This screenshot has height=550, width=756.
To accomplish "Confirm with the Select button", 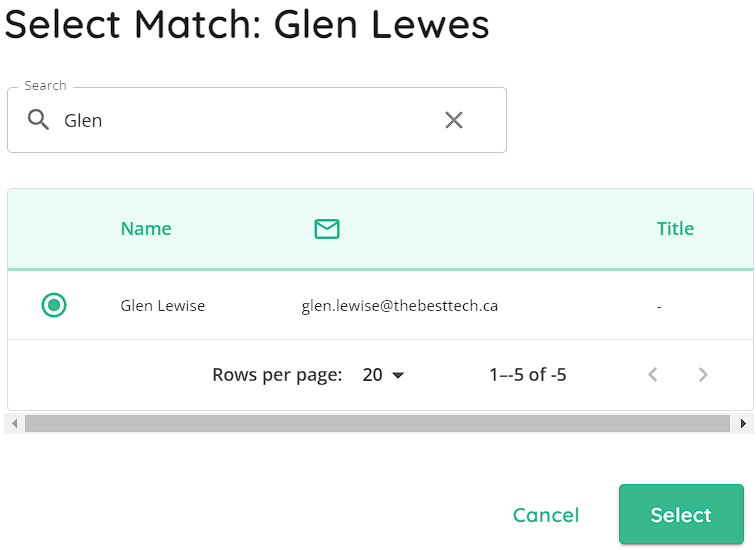I will click(x=681, y=514).
